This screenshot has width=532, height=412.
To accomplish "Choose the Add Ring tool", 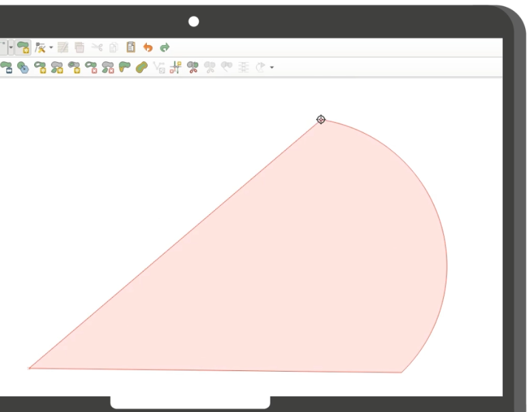I will click(x=40, y=68).
